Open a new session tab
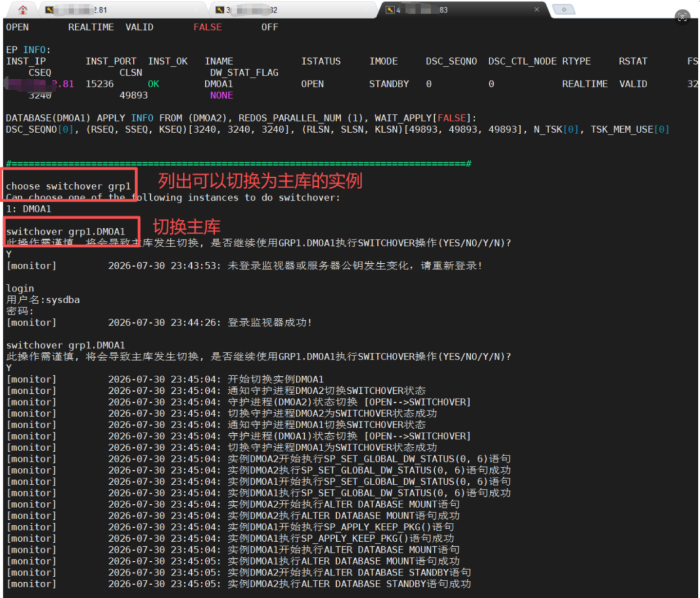The height and width of the screenshot is (598, 700). click(x=563, y=10)
